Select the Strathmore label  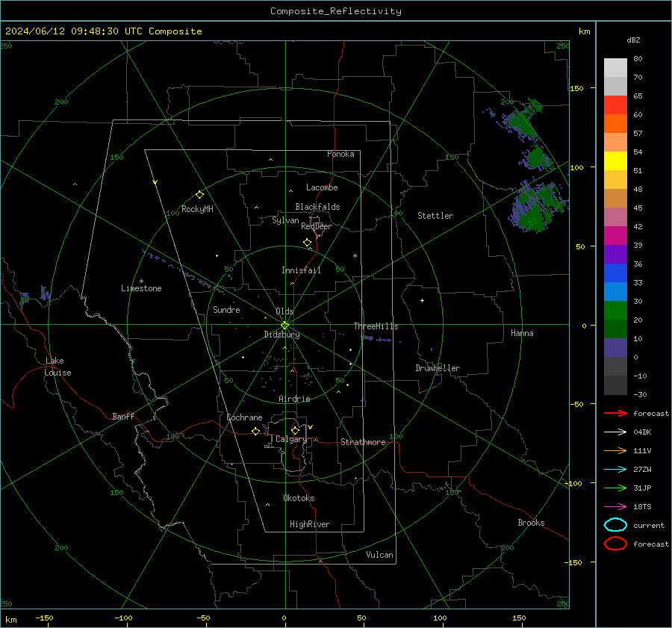[363, 442]
